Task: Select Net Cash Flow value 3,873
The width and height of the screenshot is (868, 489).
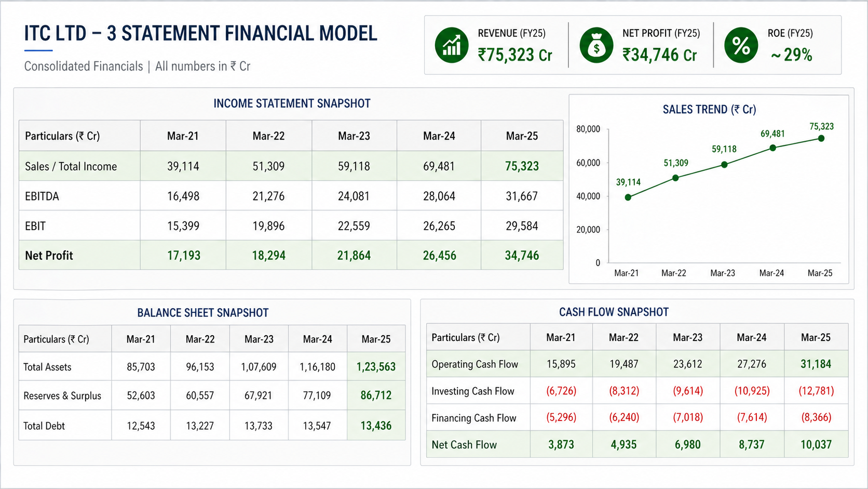Action: [561, 445]
